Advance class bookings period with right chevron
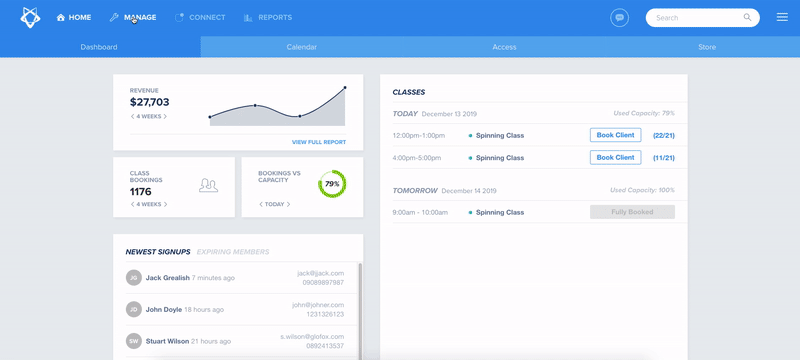800x360 pixels. [165, 204]
